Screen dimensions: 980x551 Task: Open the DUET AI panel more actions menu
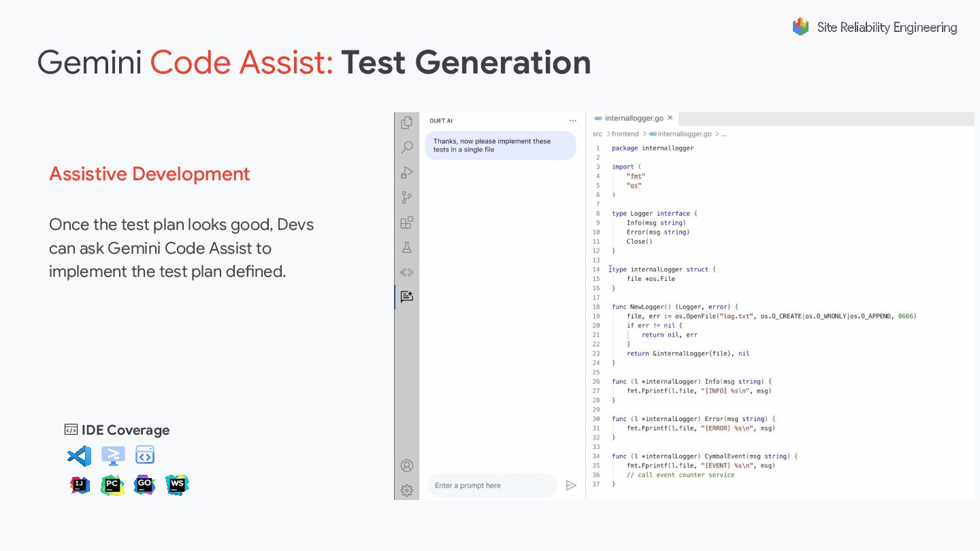coord(572,121)
